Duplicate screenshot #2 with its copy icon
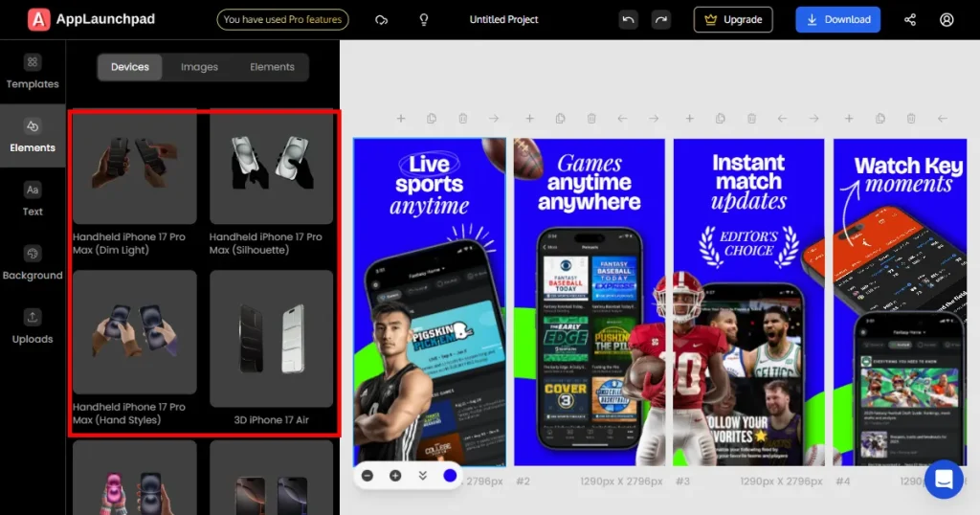980x515 pixels. (560, 119)
